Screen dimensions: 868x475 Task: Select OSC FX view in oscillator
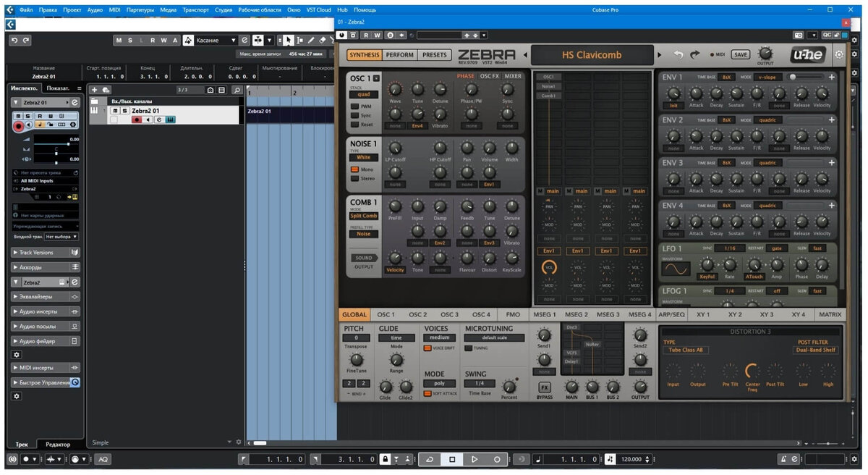coord(490,76)
